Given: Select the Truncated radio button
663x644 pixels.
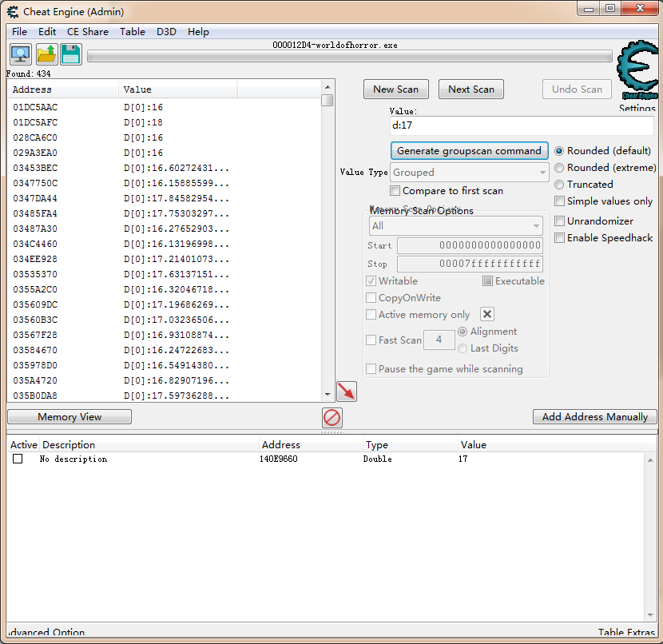Looking at the screenshot, I should 559,185.
